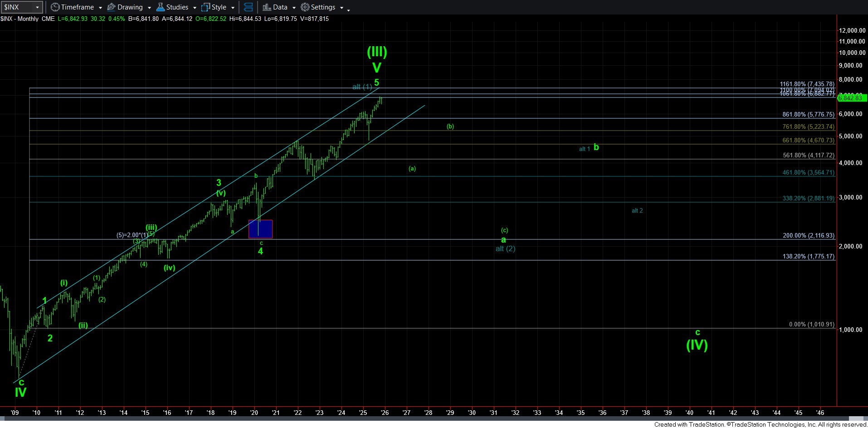Viewport: 868px width, 428px height.
Task: Expand the Data dropdown arrow
Action: (x=294, y=8)
